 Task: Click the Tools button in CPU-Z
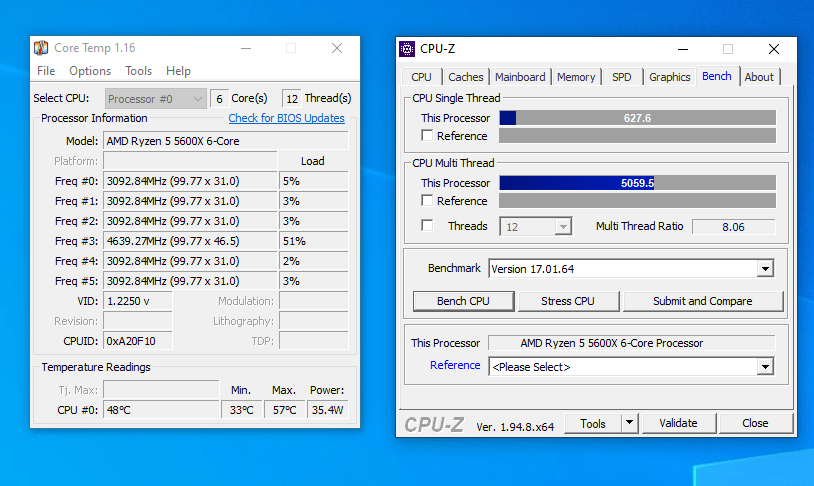point(593,424)
